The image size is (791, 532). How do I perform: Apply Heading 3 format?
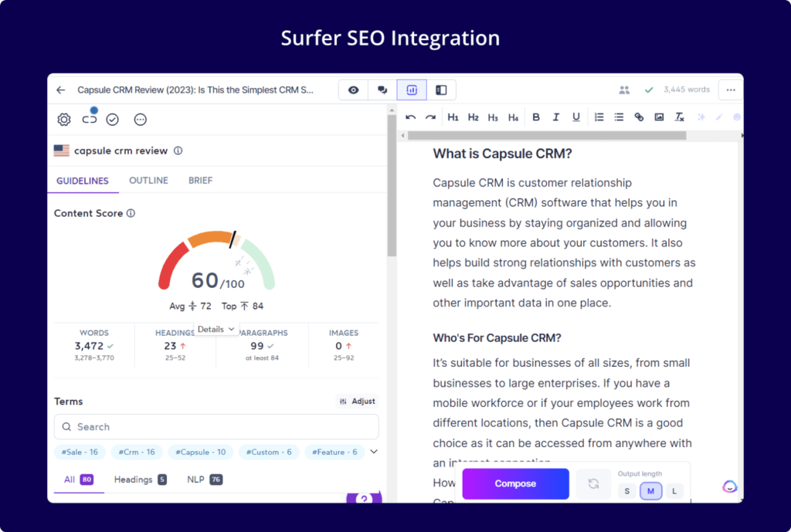tap(493, 117)
